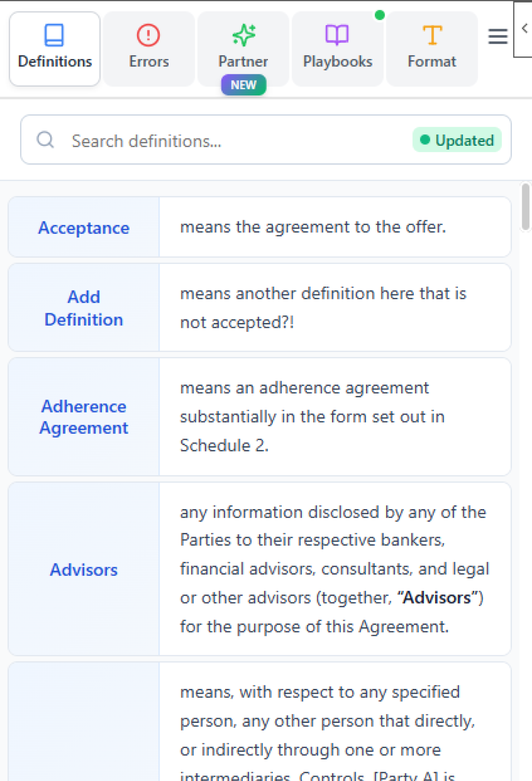Switch to the Format tab
The image size is (532, 781).
[432, 48]
